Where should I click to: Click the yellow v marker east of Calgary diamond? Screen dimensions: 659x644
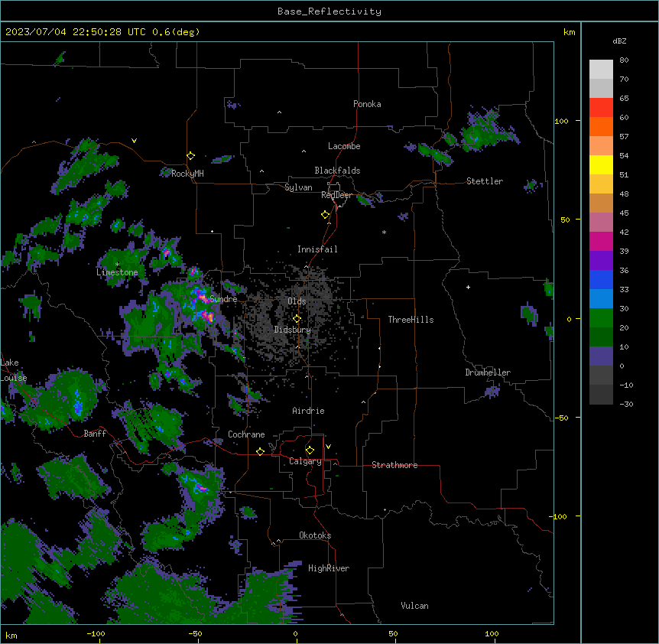point(328,447)
